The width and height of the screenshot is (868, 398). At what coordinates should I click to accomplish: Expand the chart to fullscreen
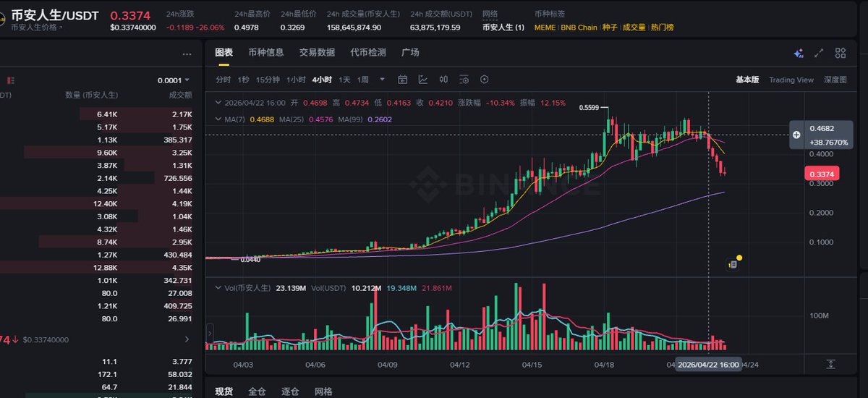pos(820,53)
